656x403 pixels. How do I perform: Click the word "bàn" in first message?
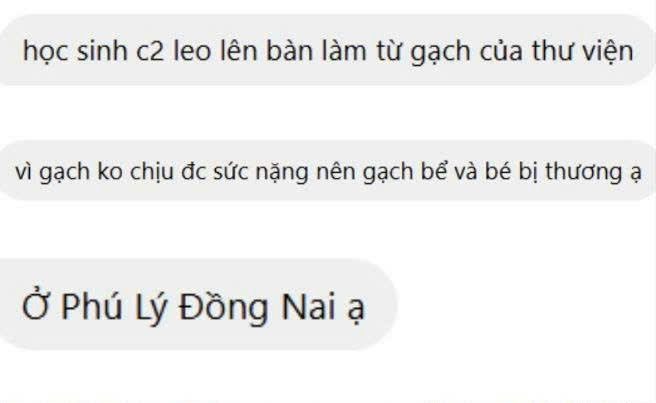tap(290, 51)
